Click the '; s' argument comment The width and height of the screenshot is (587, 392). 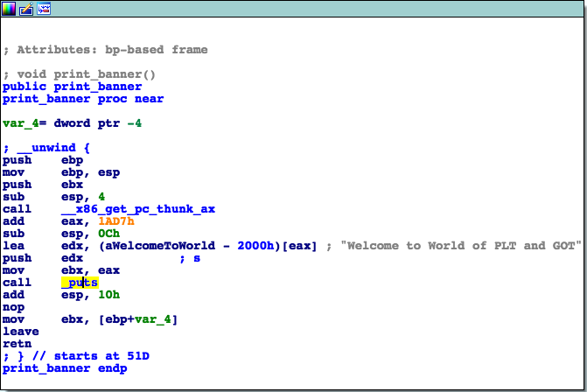pyautogui.click(x=190, y=258)
